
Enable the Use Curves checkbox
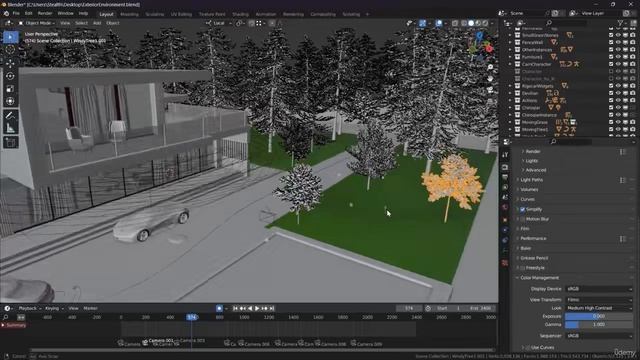point(528,347)
